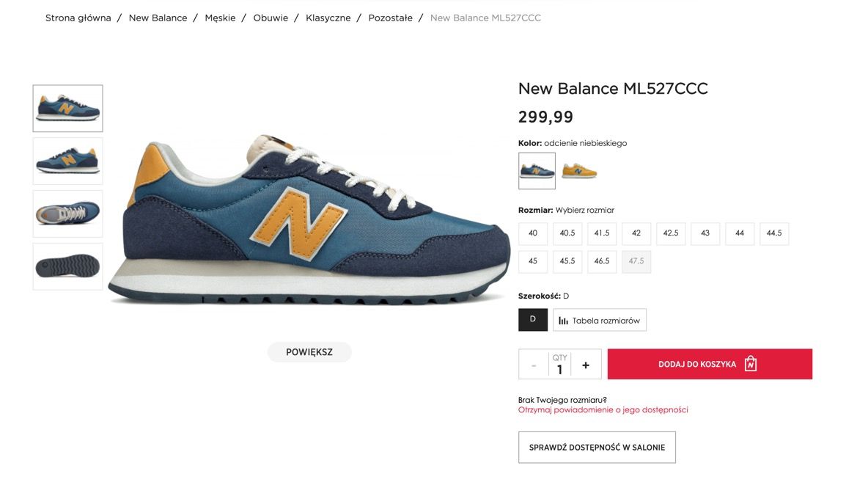Select size 45.5
This screenshot has width=868, height=496.
(567, 261)
